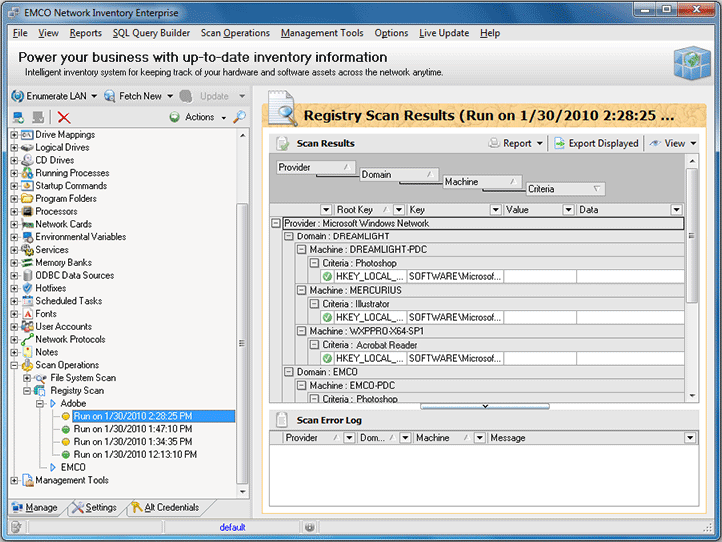Click the red X delete icon
The image size is (722, 542).
click(x=64, y=117)
